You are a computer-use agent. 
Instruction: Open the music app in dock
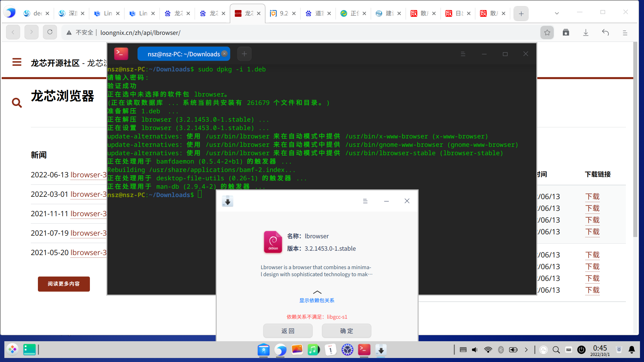pyautogui.click(x=314, y=350)
